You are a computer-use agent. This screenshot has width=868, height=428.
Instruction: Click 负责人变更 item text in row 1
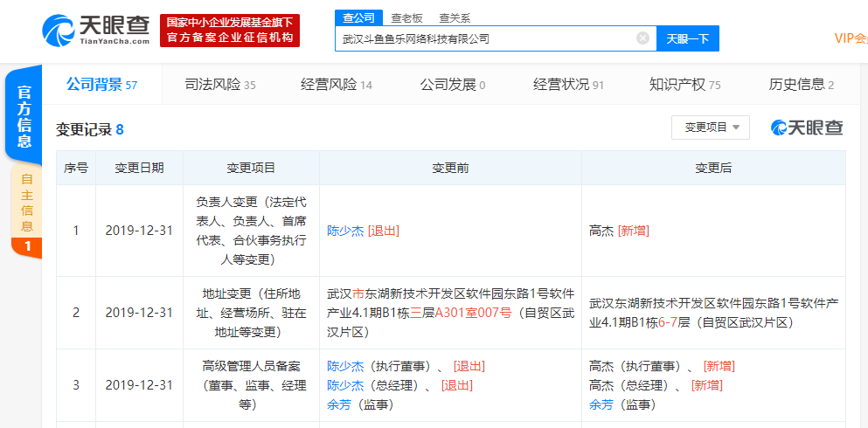[251, 231]
